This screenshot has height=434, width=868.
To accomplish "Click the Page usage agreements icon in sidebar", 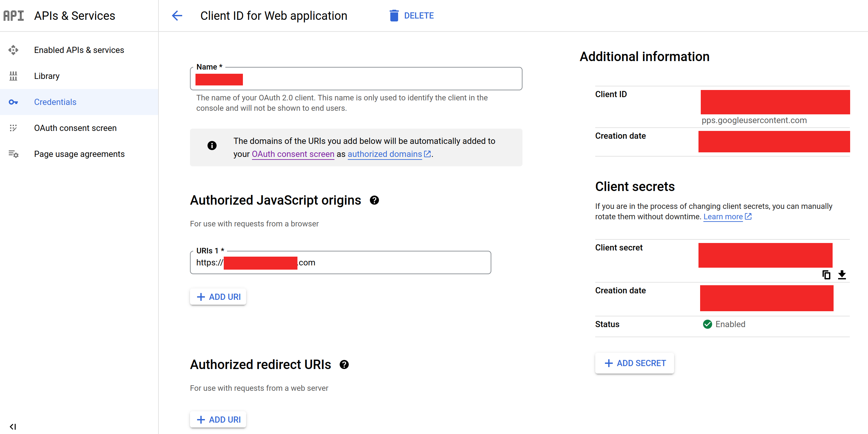I will (13, 154).
